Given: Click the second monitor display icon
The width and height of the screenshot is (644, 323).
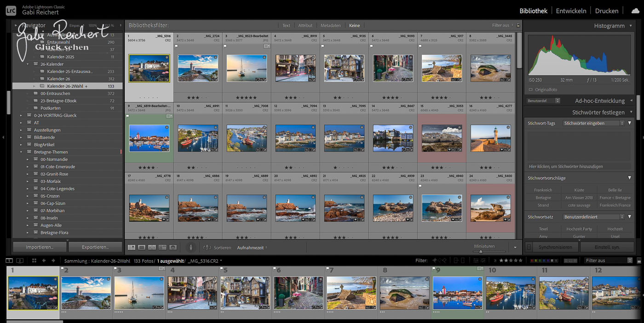Looking at the screenshot, I should point(20,261).
